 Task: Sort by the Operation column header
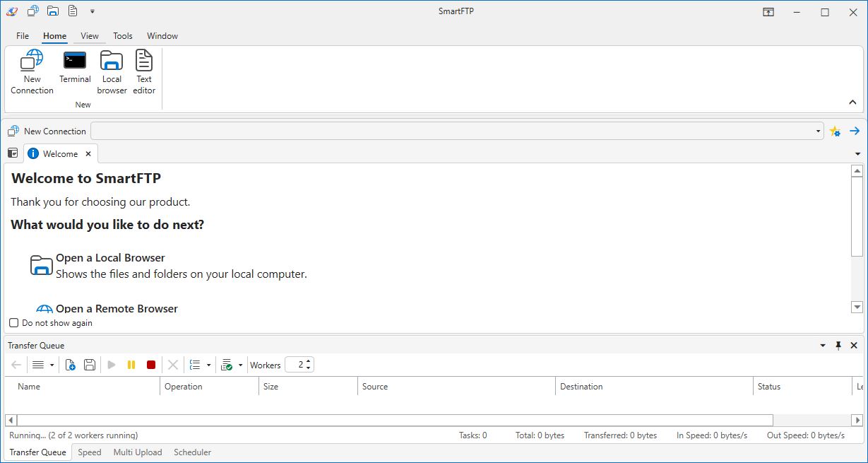[x=210, y=387]
